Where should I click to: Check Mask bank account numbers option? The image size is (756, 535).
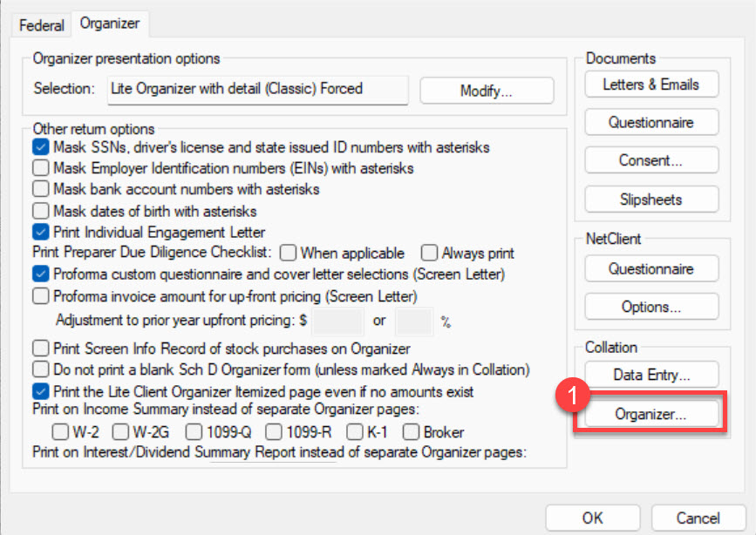41,189
